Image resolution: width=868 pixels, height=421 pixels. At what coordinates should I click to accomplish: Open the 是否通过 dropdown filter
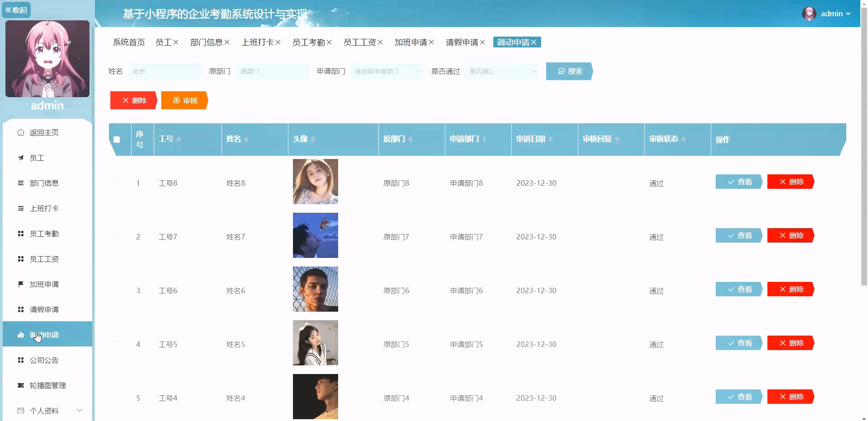point(502,71)
